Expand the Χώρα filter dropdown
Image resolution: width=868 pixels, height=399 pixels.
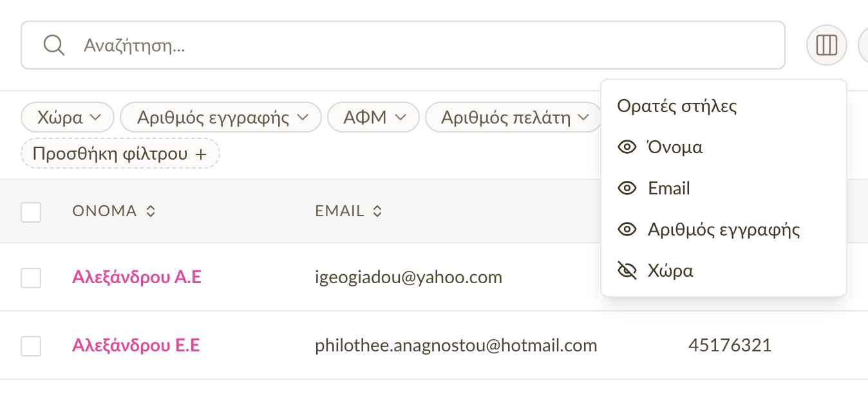[68, 118]
